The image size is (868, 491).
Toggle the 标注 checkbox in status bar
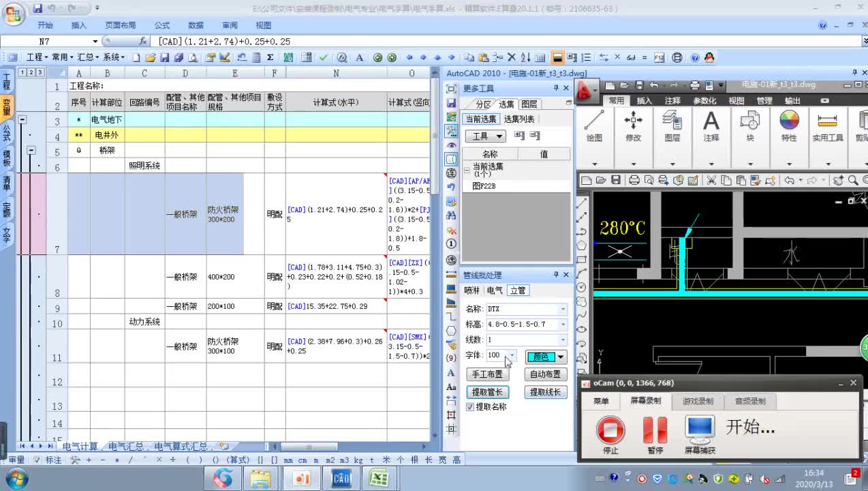point(37,460)
